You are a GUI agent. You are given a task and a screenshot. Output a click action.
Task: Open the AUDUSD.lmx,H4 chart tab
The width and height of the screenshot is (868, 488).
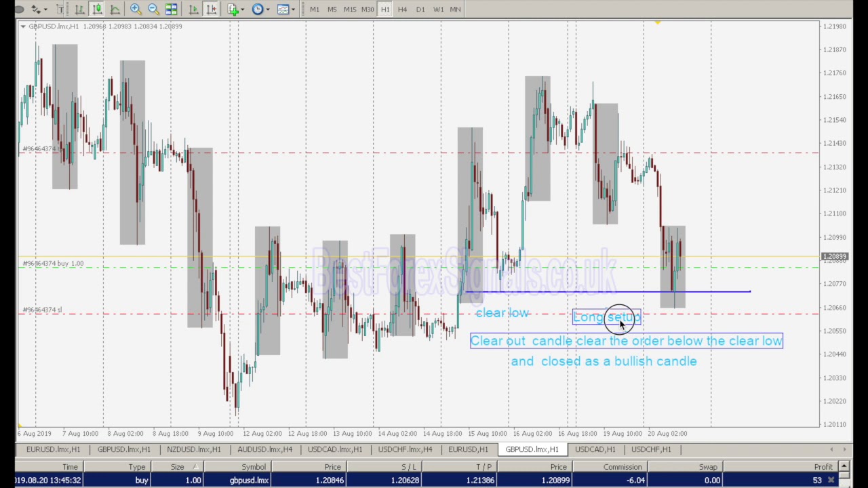(264, 449)
